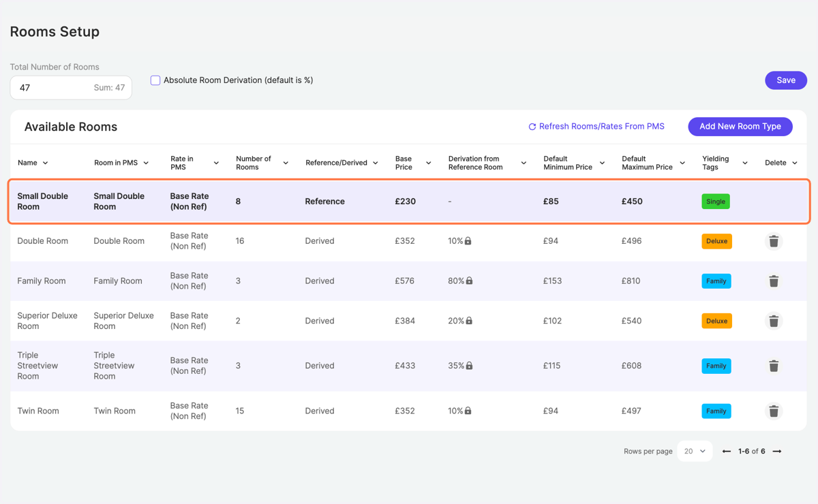The width and height of the screenshot is (818, 504).
Task: Open Rate in PMS column chevron
Action: click(x=216, y=163)
